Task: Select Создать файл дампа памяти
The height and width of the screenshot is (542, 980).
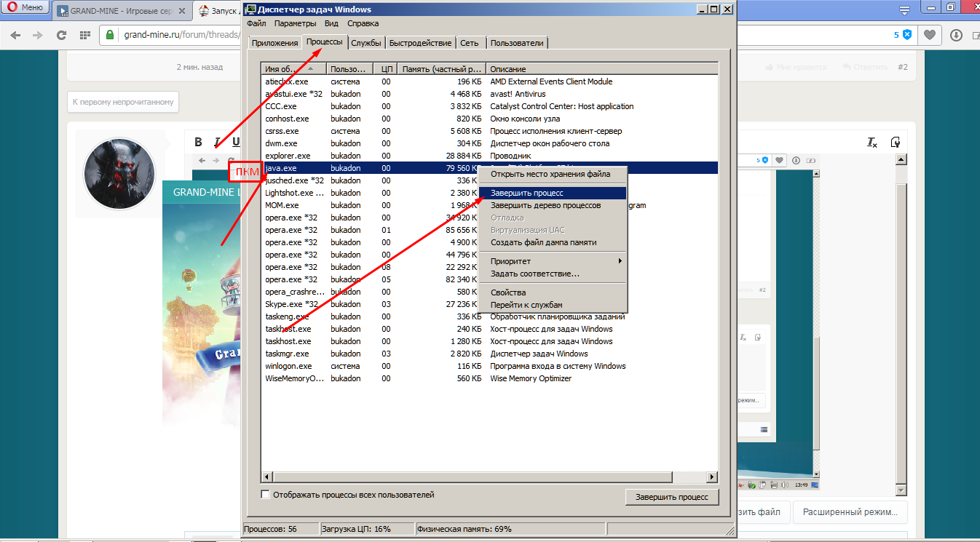Action: (x=553, y=242)
